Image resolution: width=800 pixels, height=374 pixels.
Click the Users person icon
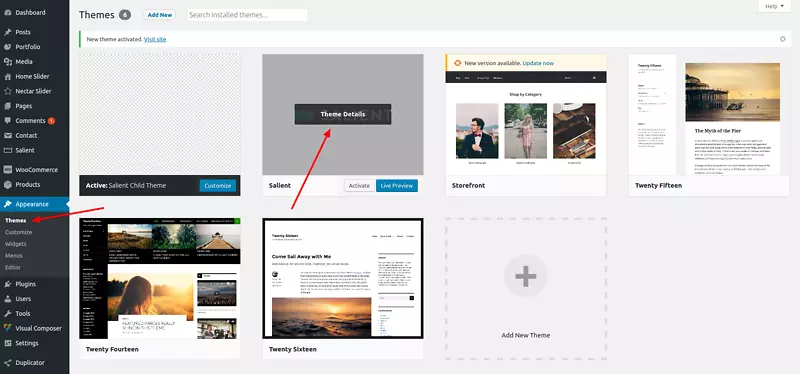[8, 298]
